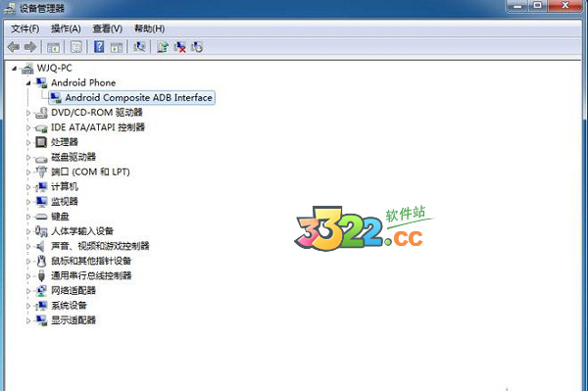Image resolution: width=588 pixels, height=391 pixels.
Task: Collapse the Android Phone node
Action: (x=28, y=83)
